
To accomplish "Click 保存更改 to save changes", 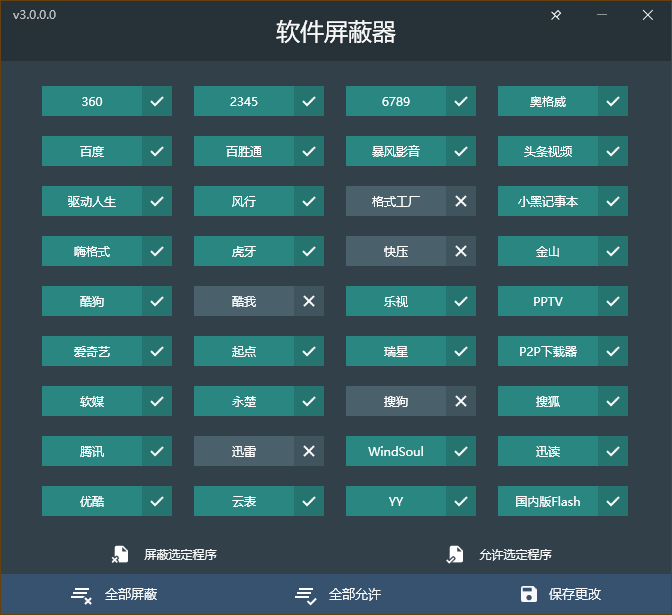I will click(x=575, y=594).
